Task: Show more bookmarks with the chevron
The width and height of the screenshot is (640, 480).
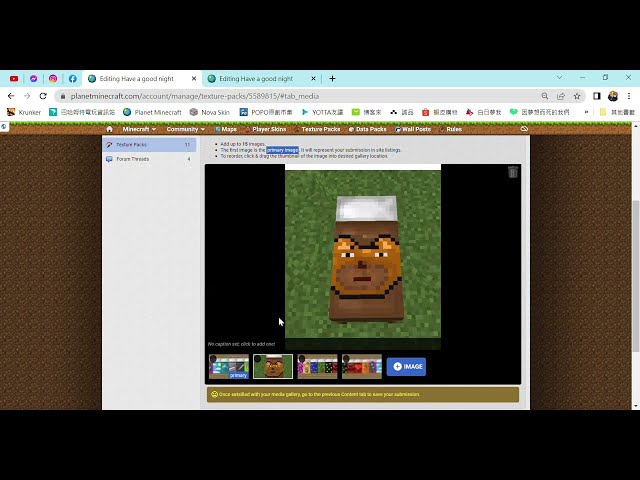Action: tap(586, 112)
